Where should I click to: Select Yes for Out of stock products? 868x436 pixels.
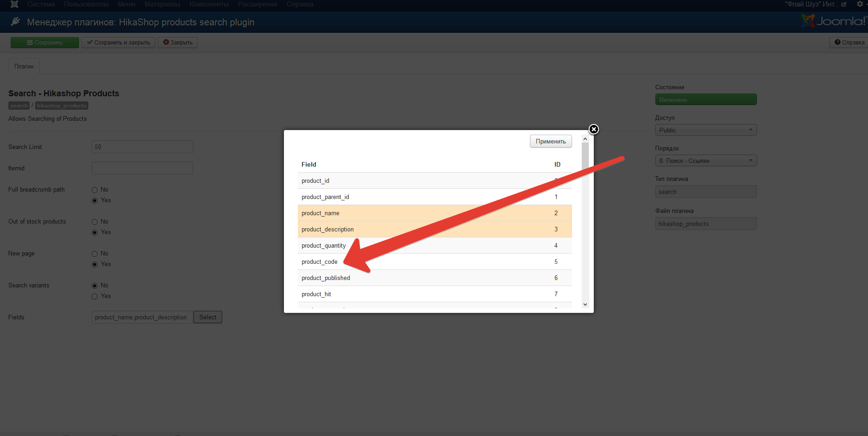94,232
